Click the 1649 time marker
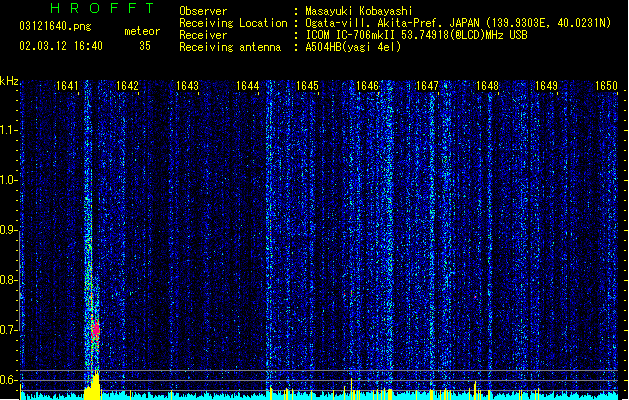The width and height of the screenshot is (629, 400). coord(546,86)
